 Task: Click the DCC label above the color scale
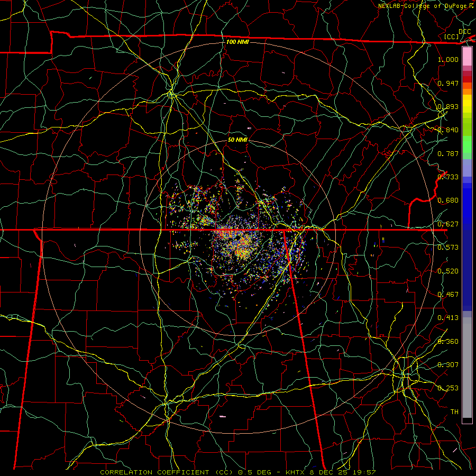point(464,32)
